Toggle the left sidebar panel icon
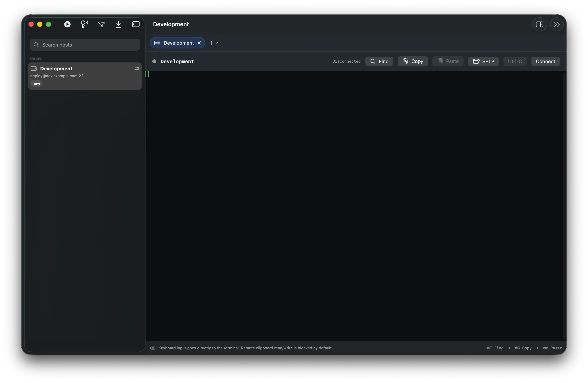The image size is (588, 383). 136,24
